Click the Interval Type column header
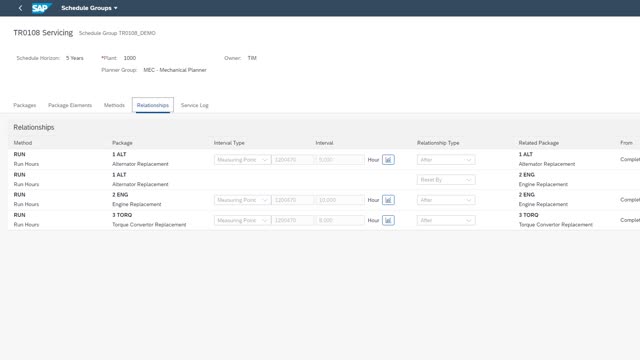The height and width of the screenshot is (360, 640). point(229,143)
